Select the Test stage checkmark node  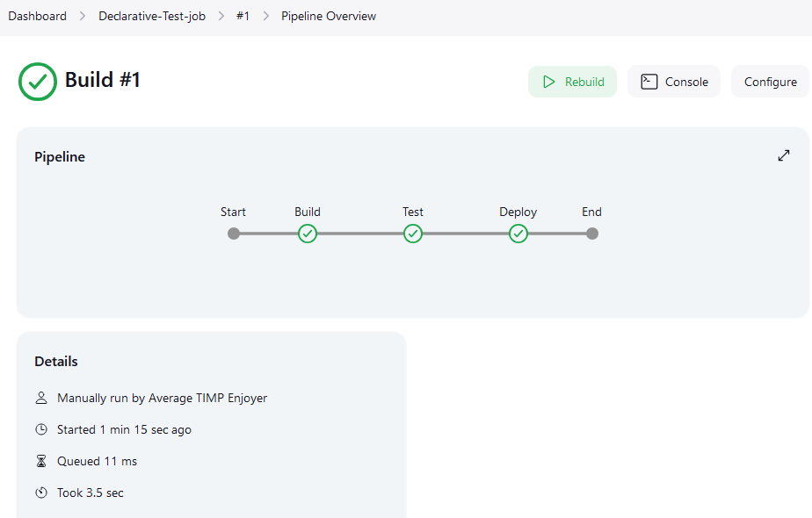pos(413,234)
